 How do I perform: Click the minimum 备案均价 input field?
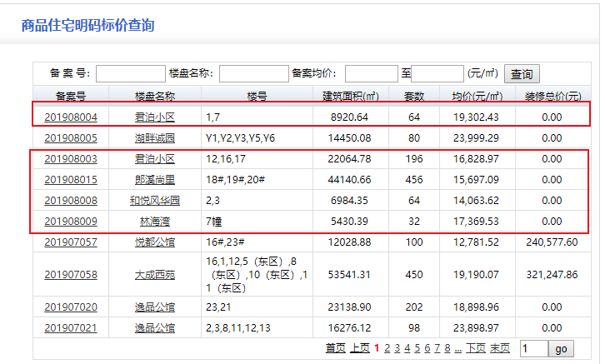click(371, 73)
